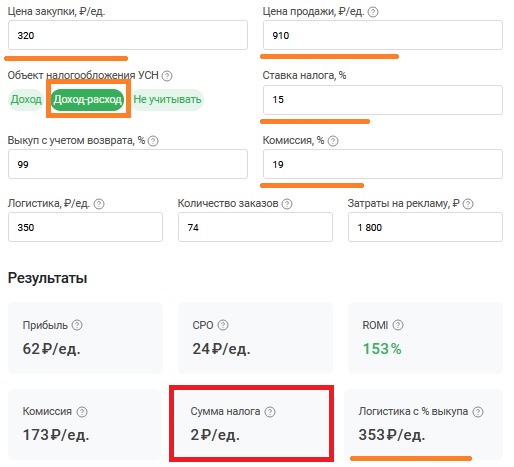Select the Доход taxation option
514x467 pixels.
[26, 100]
